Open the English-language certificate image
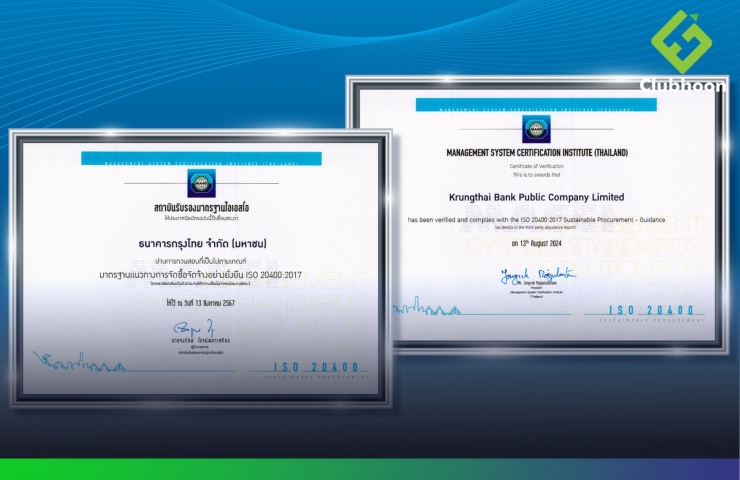740x480 pixels. (x=537, y=215)
